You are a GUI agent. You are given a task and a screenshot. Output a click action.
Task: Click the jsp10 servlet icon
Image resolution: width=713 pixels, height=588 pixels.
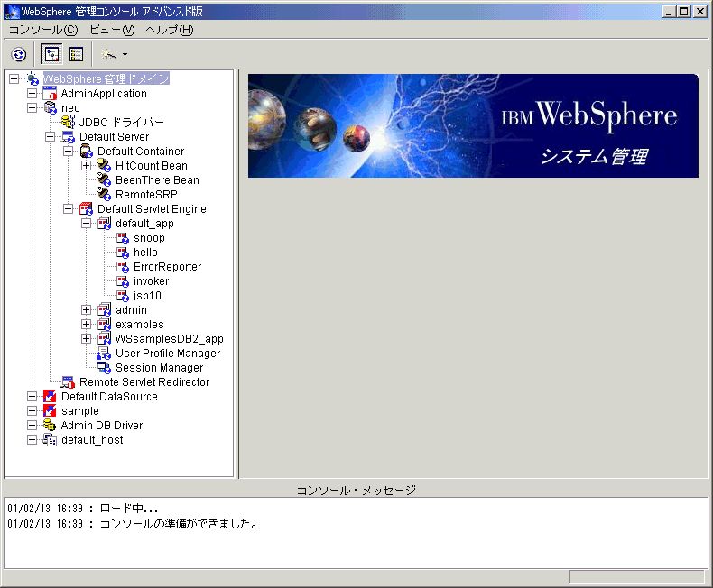point(123,296)
